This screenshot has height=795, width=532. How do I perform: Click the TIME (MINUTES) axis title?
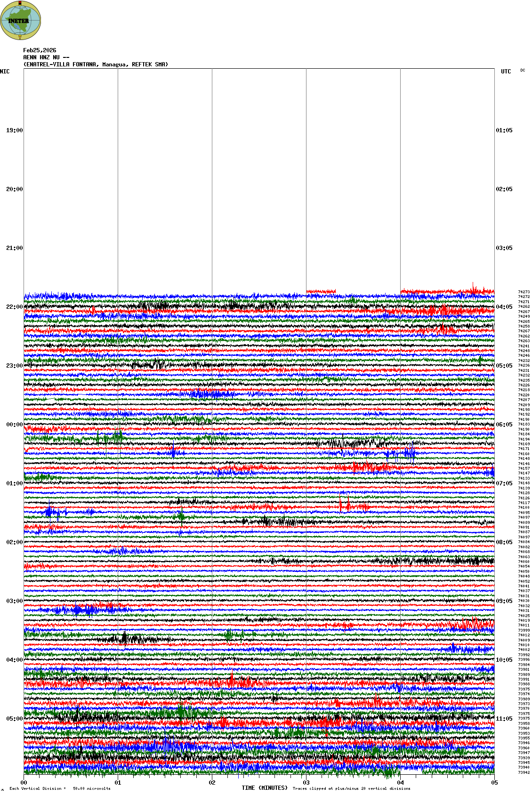pos(265,788)
